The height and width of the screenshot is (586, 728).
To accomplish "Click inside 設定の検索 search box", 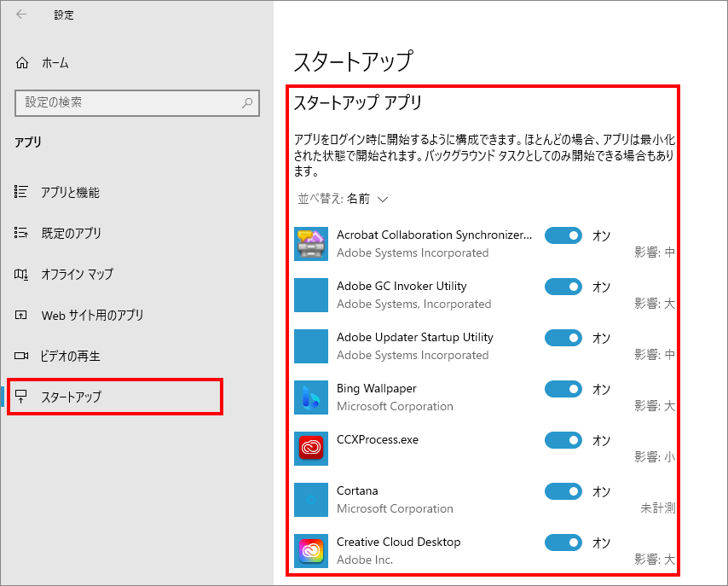I will pos(137,102).
